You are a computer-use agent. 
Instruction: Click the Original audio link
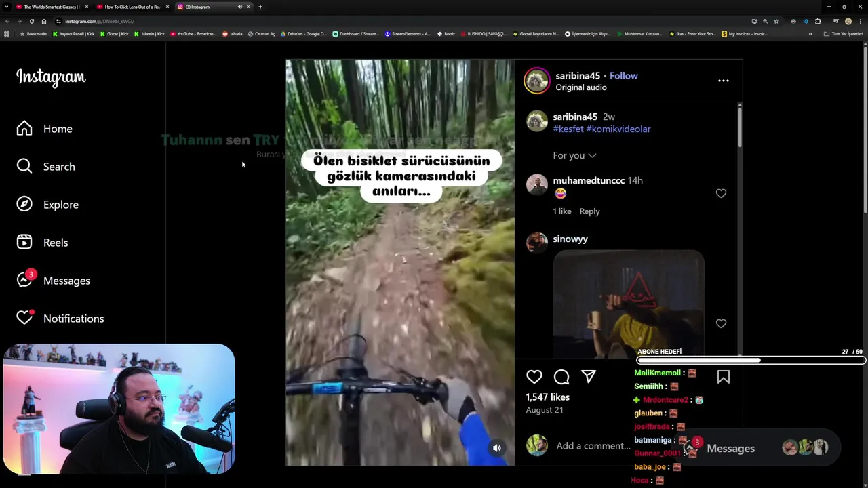[x=581, y=87]
